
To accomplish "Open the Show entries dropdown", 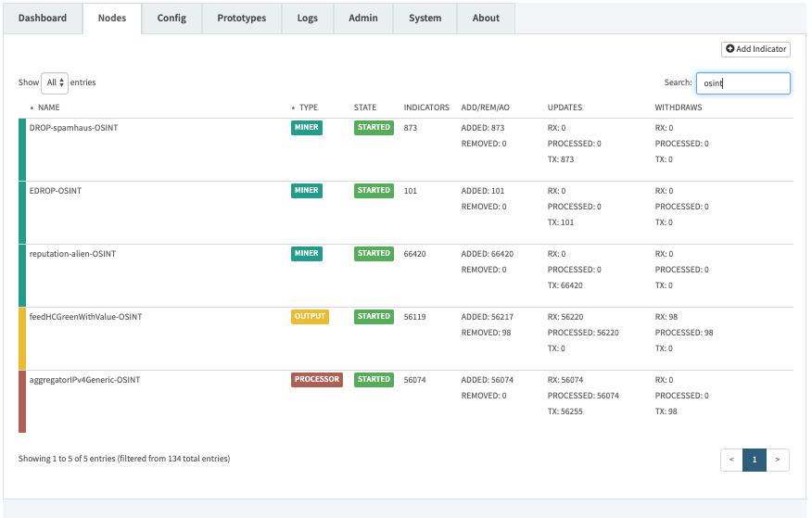I will tap(56, 82).
